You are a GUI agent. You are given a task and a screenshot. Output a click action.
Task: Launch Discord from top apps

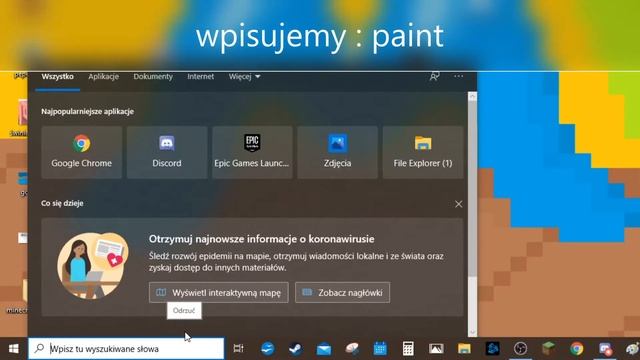[167, 152]
